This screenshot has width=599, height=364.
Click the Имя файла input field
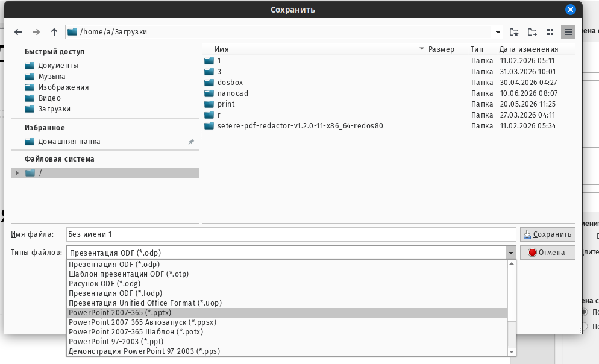(291, 234)
